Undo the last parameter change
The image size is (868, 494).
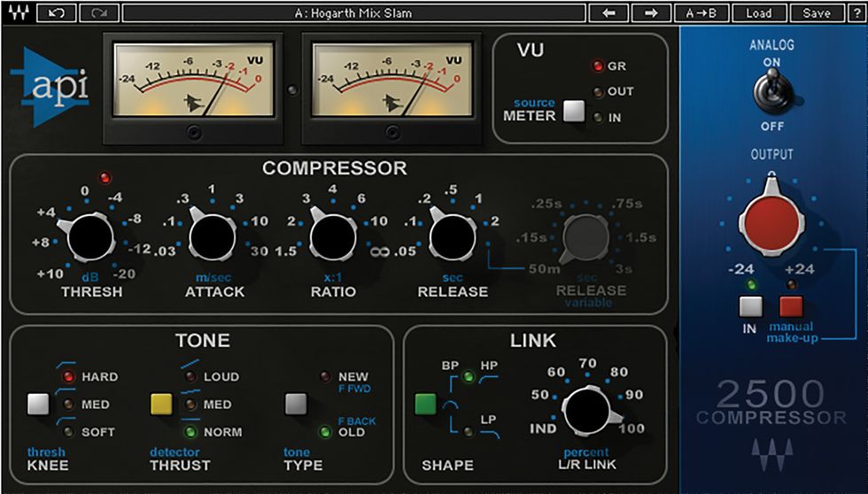[x=56, y=13]
